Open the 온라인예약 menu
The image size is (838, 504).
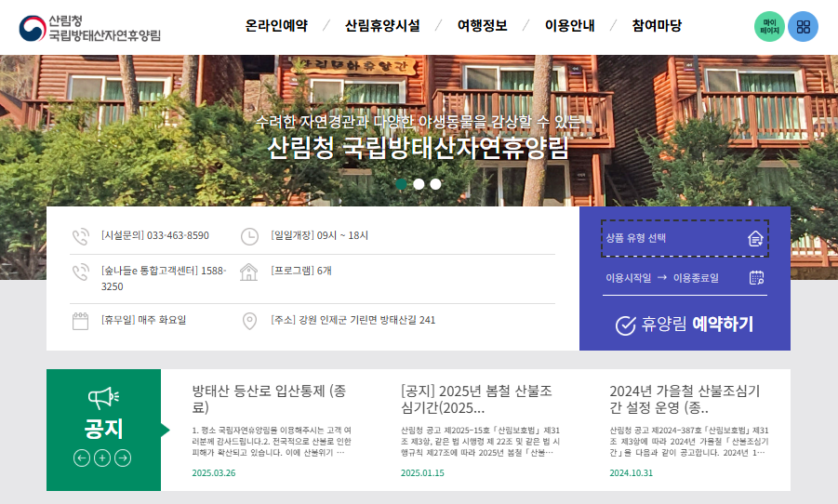coord(276,25)
